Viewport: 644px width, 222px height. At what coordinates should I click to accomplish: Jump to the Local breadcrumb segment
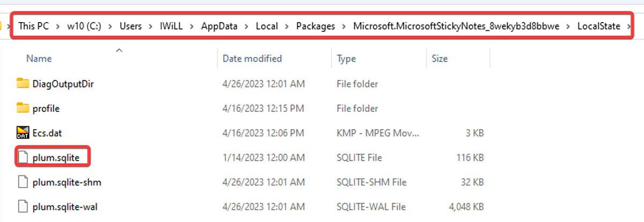point(267,26)
